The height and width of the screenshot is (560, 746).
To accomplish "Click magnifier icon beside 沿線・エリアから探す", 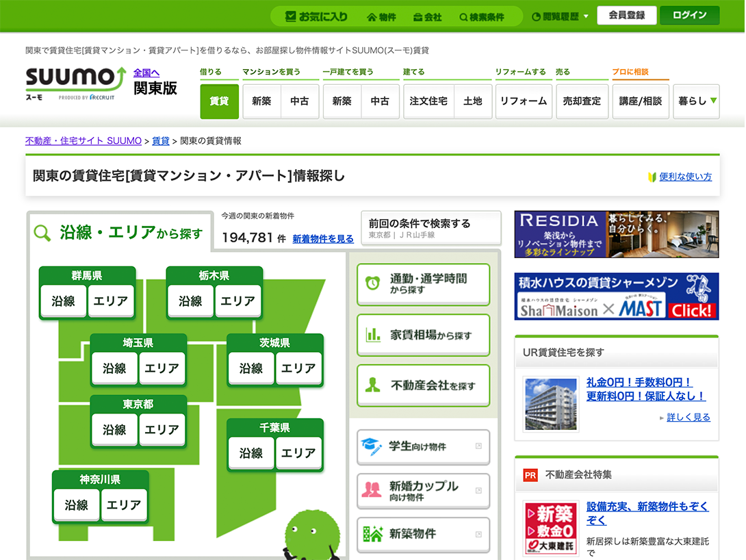I will 42,233.
